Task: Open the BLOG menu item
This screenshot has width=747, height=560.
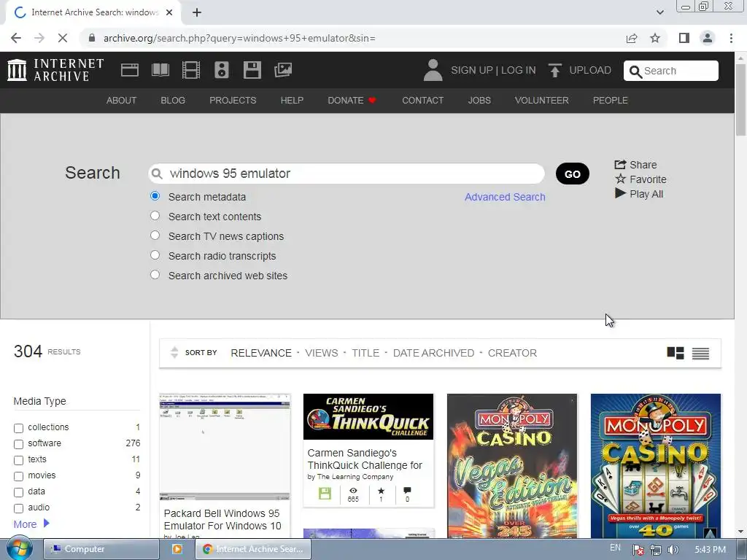Action: pyautogui.click(x=173, y=101)
